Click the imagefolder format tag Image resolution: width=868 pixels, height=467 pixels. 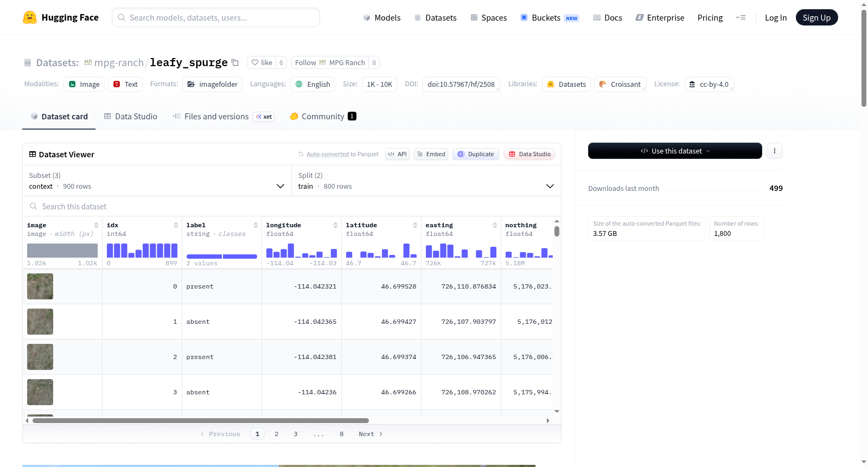213,84
